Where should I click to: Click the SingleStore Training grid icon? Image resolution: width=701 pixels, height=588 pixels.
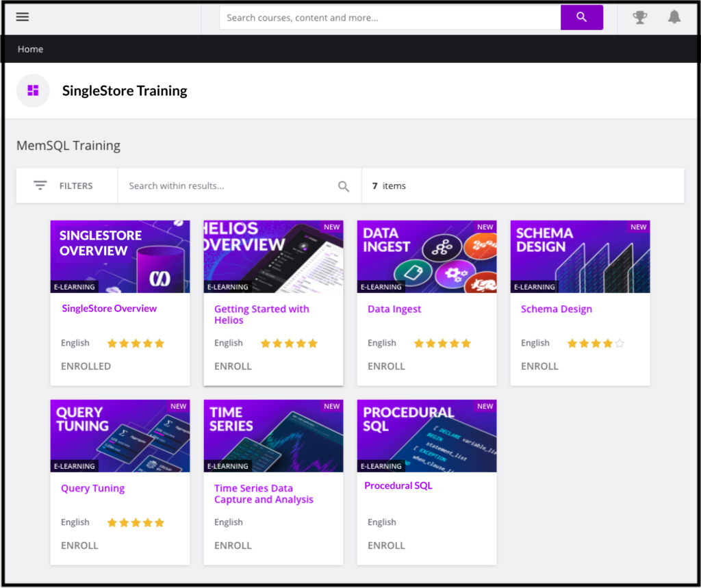[33, 90]
